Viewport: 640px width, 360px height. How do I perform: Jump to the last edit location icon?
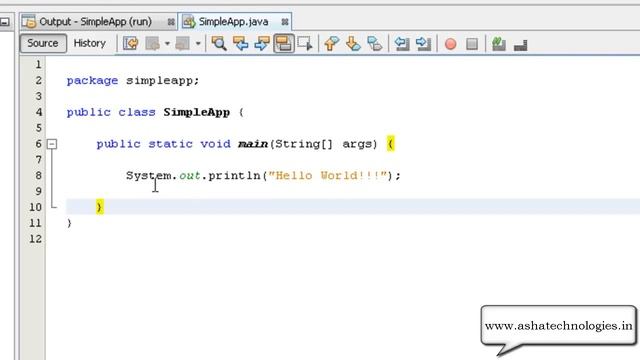click(131, 43)
